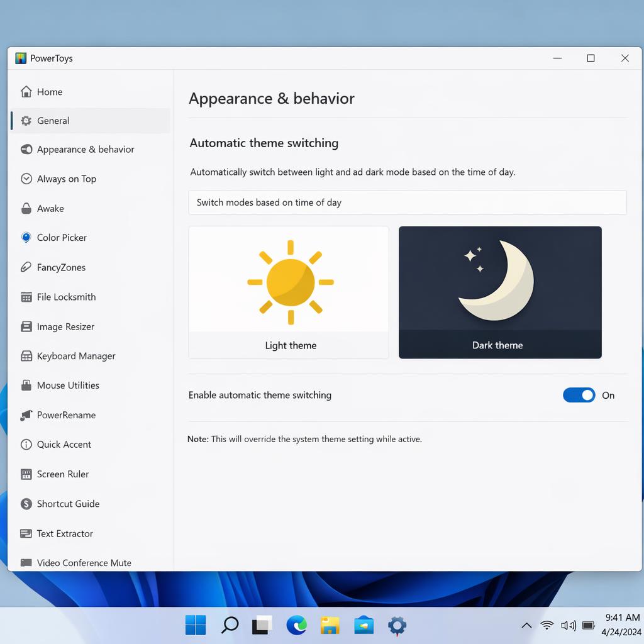Click the Awake icon in the sidebar
This screenshot has height=644, width=644.
pos(26,208)
